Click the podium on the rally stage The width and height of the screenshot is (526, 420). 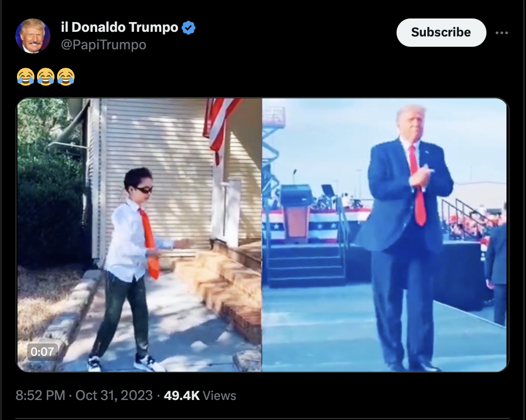(x=296, y=213)
